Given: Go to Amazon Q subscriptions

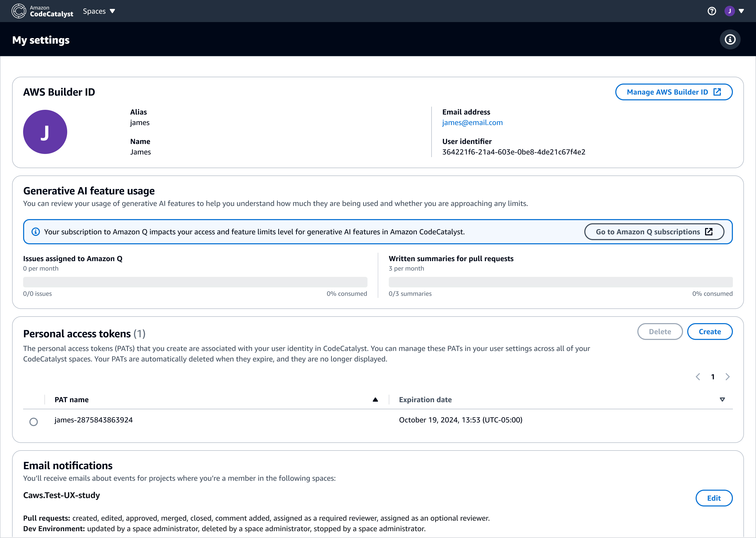Looking at the screenshot, I should 654,231.
